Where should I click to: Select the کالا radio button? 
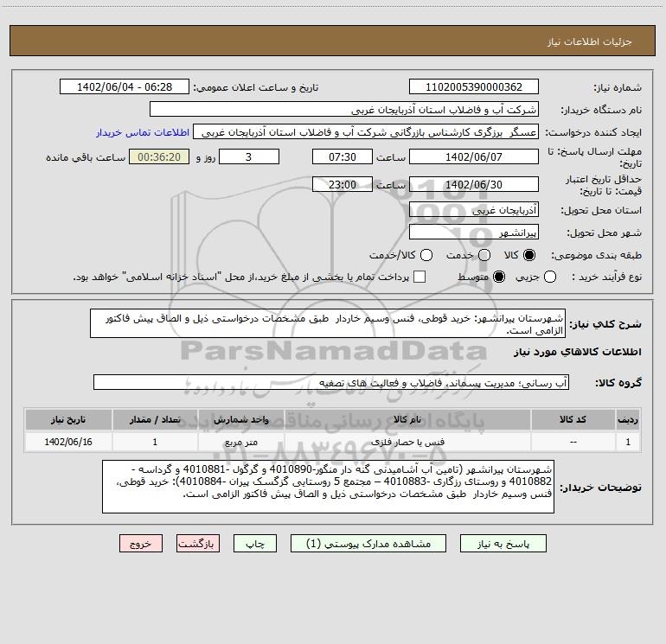pyautogui.click(x=529, y=255)
